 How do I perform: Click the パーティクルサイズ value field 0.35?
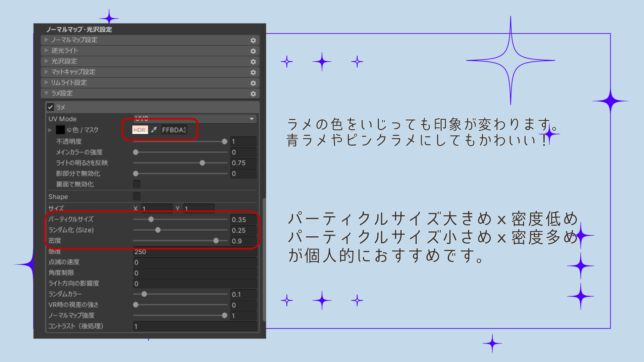click(244, 220)
